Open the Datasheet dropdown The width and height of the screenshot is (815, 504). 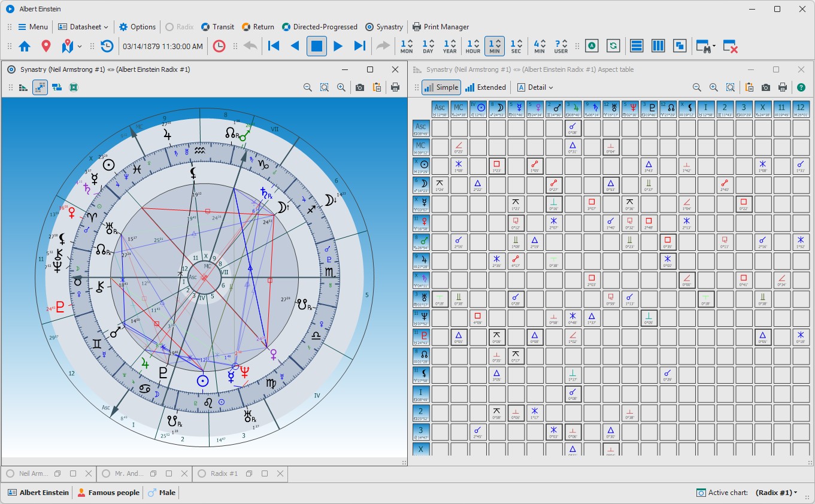(84, 27)
